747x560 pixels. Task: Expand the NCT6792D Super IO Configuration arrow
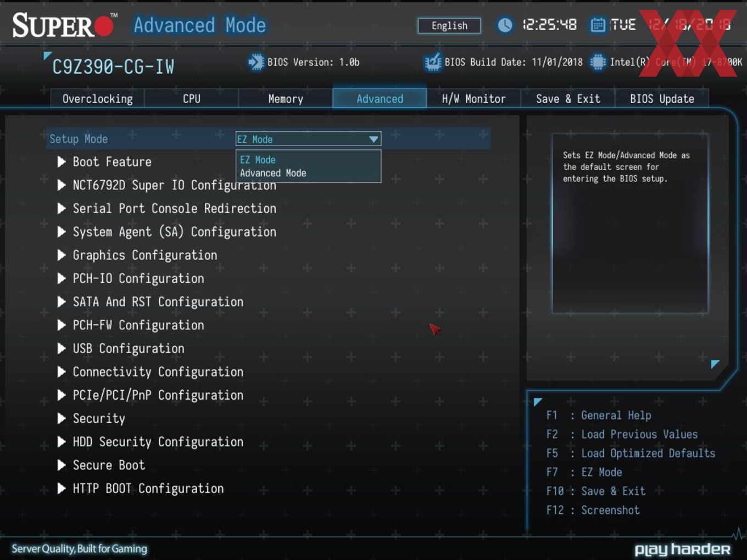62,185
